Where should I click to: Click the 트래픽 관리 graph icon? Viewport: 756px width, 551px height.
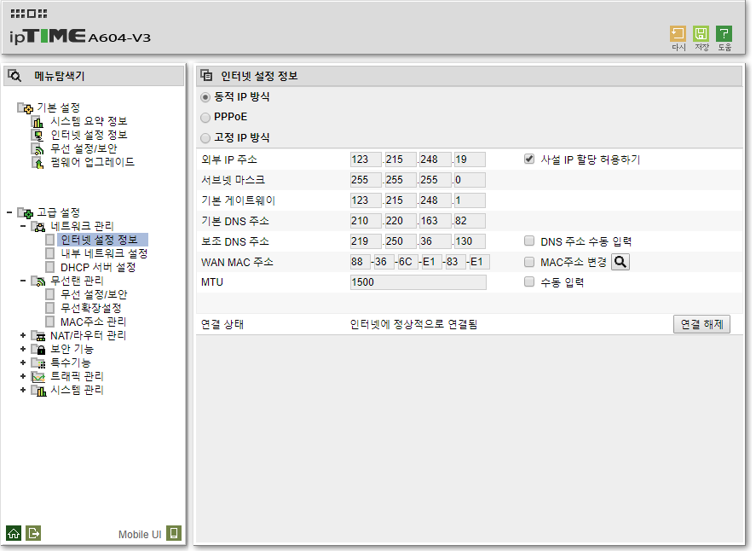(38, 376)
